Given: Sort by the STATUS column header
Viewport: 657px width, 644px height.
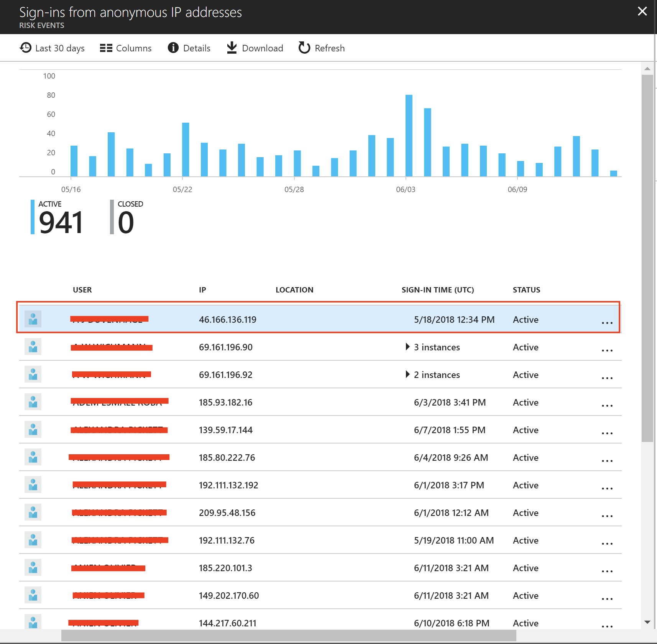Looking at the screenshot, I should (526, 290).
